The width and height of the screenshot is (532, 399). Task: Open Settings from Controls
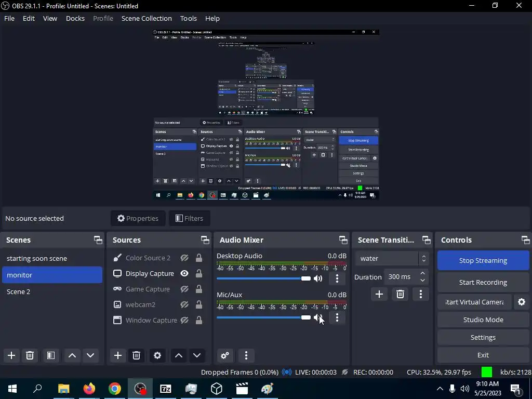483,337
